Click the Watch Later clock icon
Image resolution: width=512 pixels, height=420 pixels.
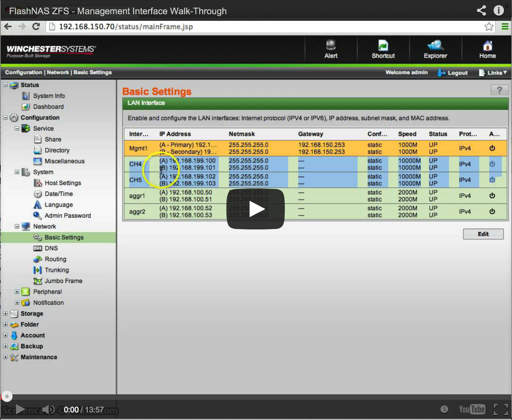pos(444,410)
